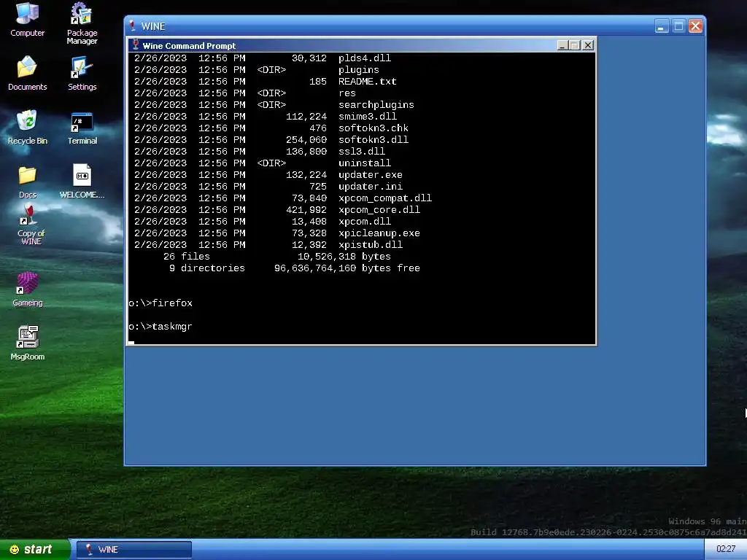Close the outer WINE window
This screenshot has width=747, height=560.
[x=695, y=26]
